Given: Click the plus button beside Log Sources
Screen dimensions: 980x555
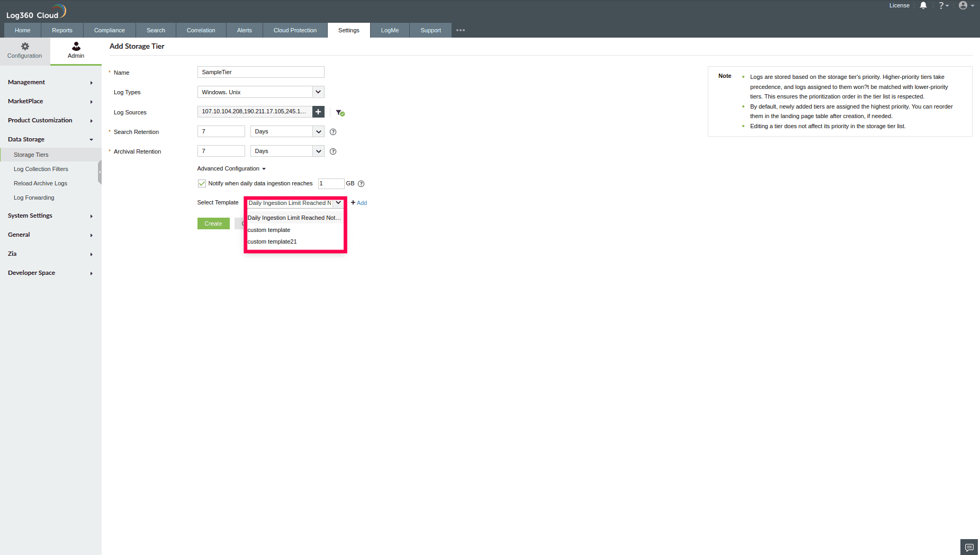Looking at the screenshot, I should 318,112.
